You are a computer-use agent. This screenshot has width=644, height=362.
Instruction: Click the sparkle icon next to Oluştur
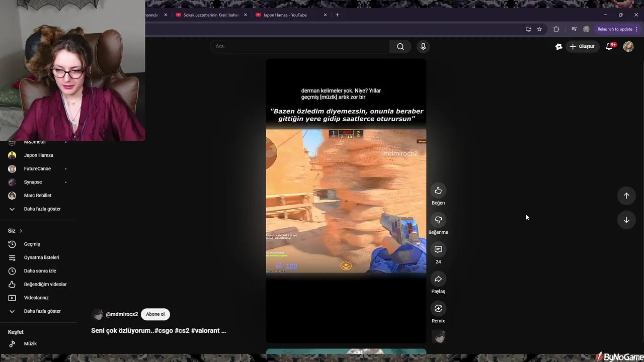[558, 46]
